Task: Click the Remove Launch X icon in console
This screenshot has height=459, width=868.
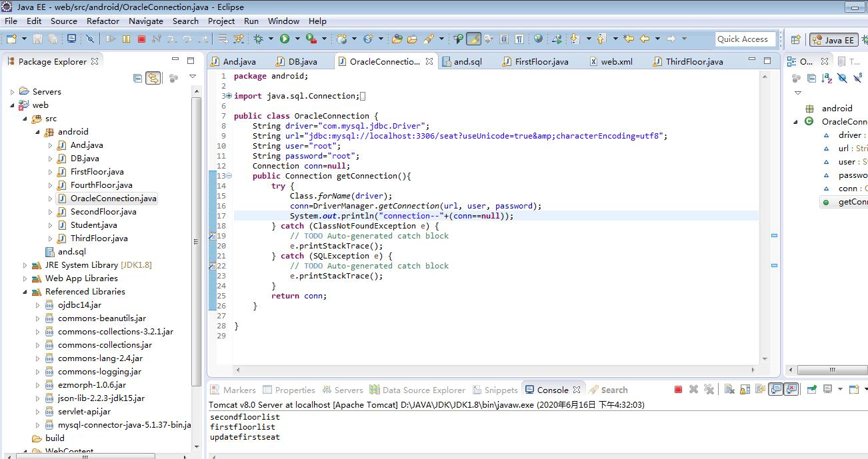Action: (x=693, y=390)
